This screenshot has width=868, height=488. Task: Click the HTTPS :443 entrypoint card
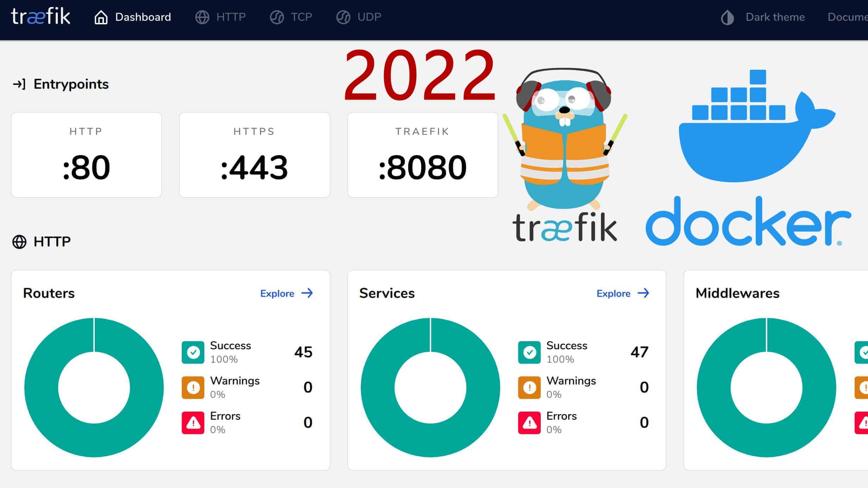coord(254,155)
